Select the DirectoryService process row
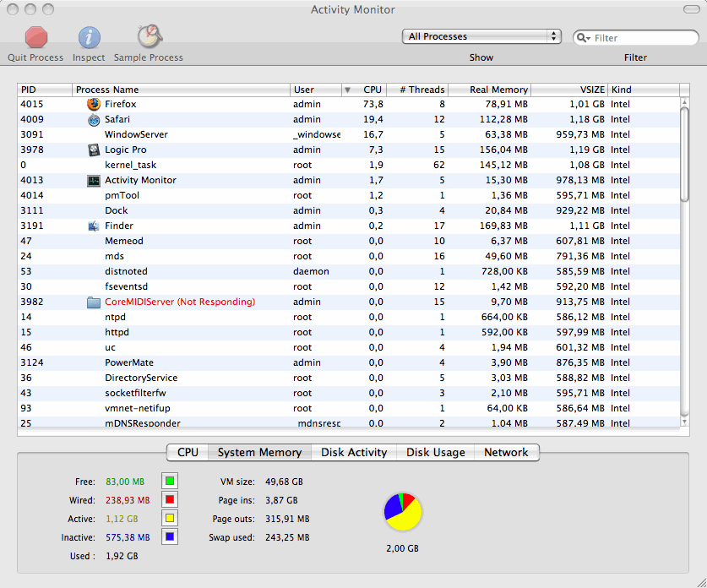The image size is (707, 588). (x=349, y=378)
